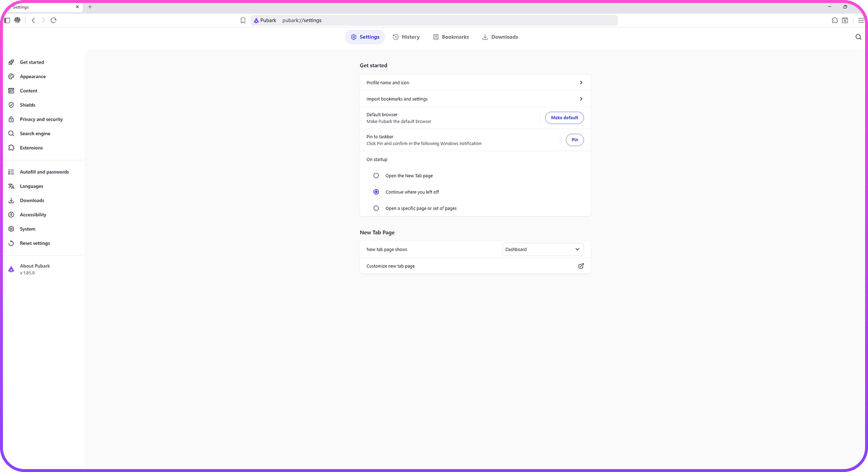Image resolution: width=868 pixels, height=472 pixels.
Task: Select 'Open the New Tab page' radio option
Action: pyautogui.click(x=376, y=175)
